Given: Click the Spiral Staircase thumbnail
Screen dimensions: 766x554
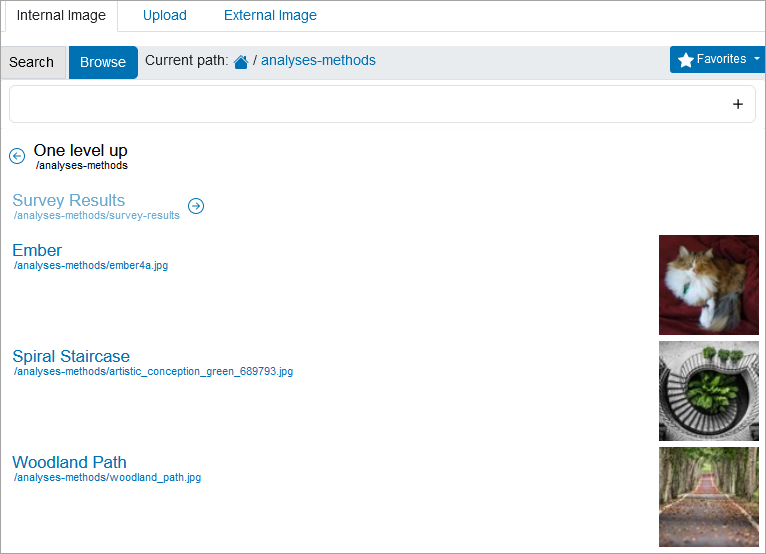Looking at the screenshot, I should (x=708, y=391).
